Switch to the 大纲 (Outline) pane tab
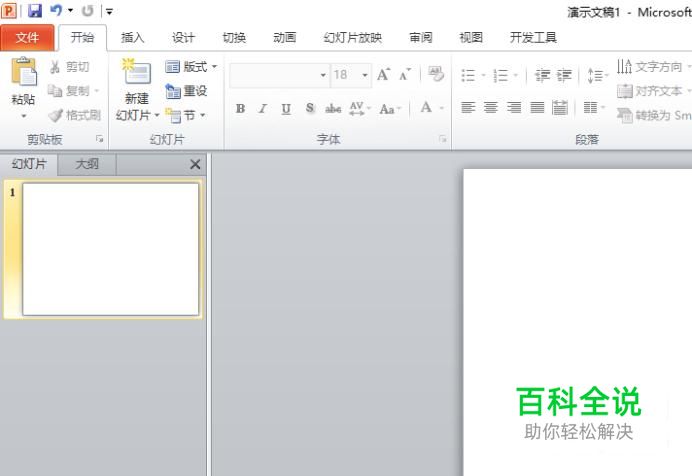692x476 pixels. [87, 164]
